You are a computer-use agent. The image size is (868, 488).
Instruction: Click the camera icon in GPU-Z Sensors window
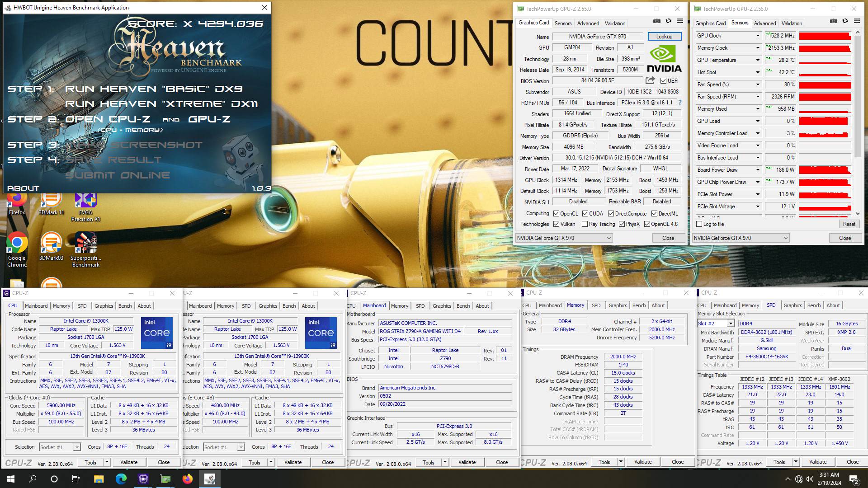tap(833, 21)
